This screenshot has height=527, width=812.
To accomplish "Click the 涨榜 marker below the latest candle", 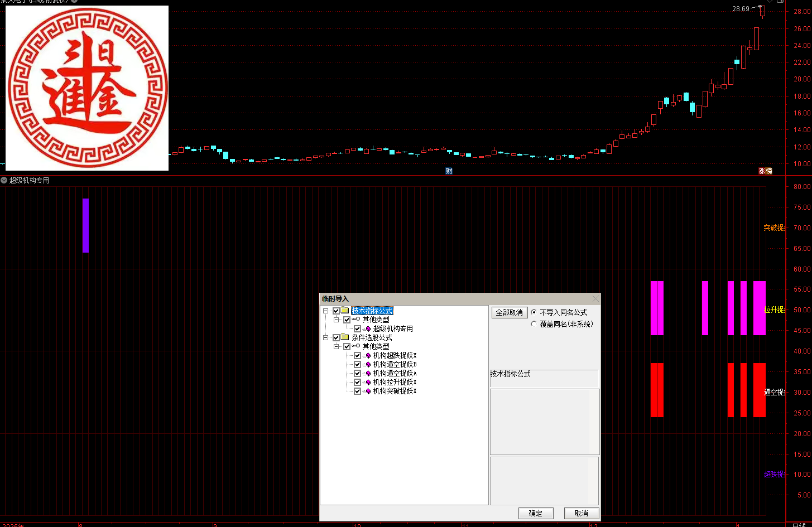I will 765,171.
